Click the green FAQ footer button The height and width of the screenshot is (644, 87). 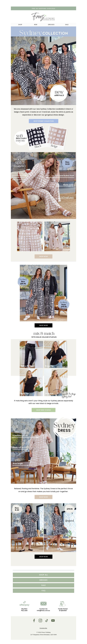(43, 591)
